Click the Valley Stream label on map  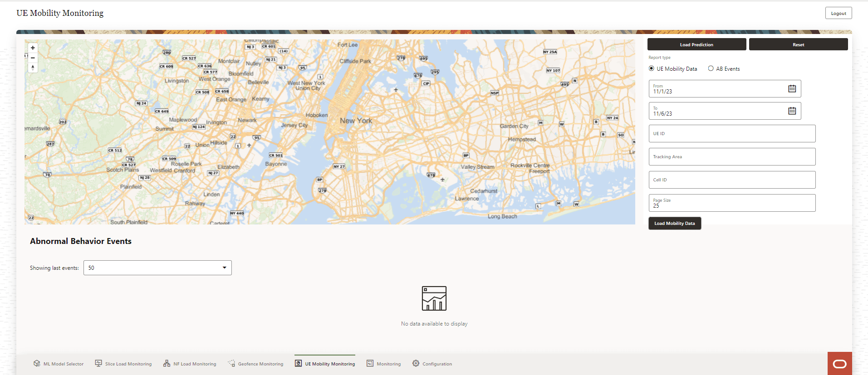[x=478, y=167]
